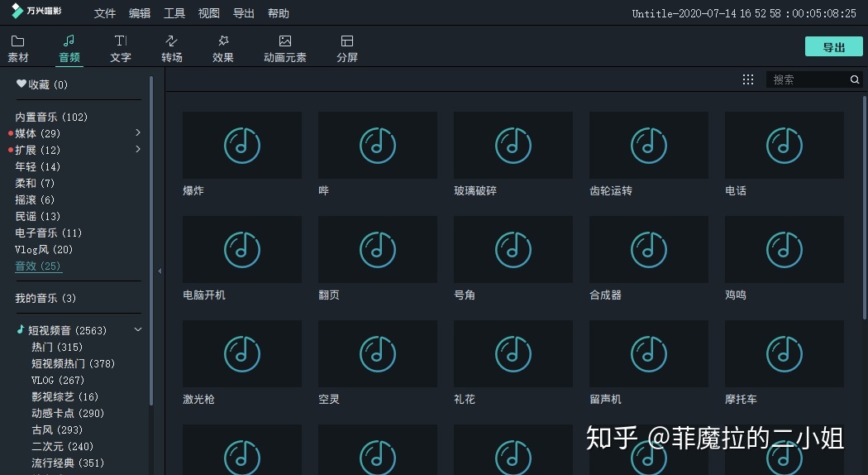Select 影视综艺 (16) subcategory
This screenshot has width=868, height=475.
tap(64, 397)
